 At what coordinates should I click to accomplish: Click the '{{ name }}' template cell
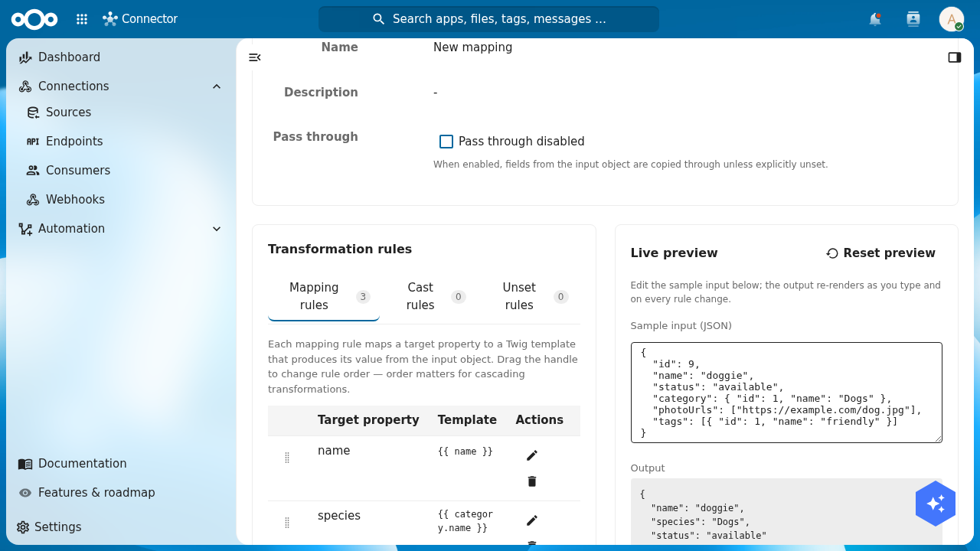[x=465, y=452]
